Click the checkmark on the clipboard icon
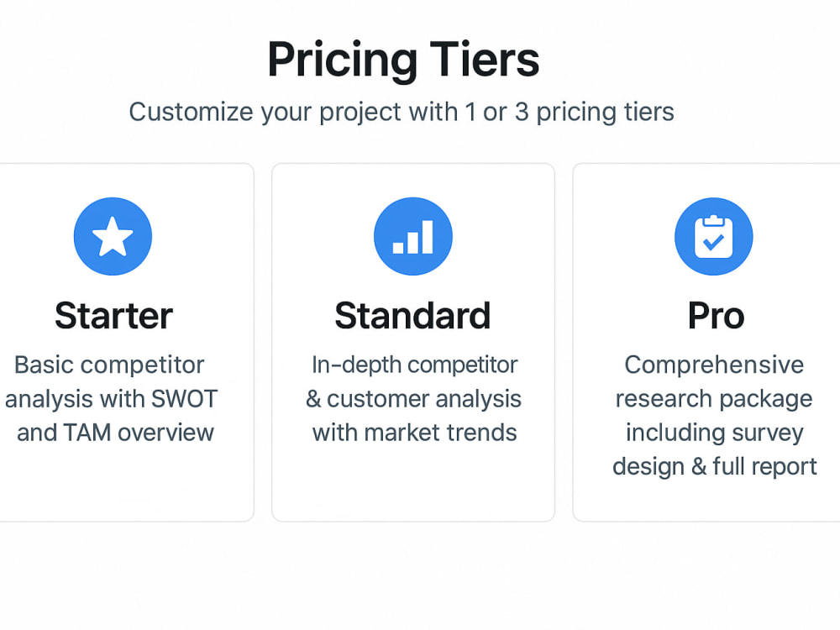This screenshot has width=840, height=630. click(x=713, y=243)
